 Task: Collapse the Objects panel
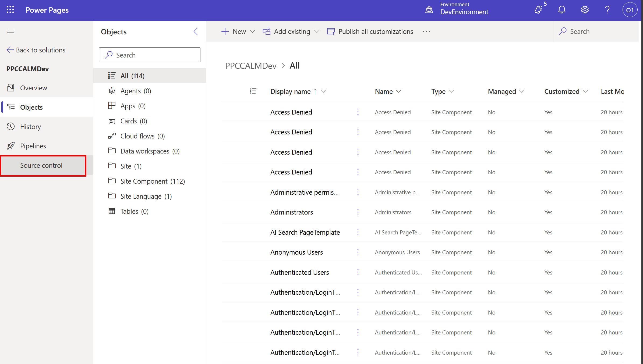[x=196, y=31]
